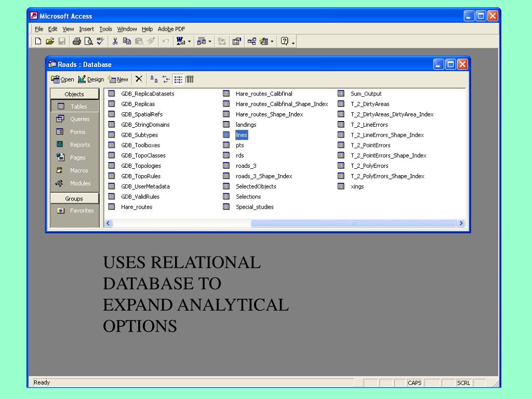Select the 'Special_studies' table
Screen dimensions: 532x399
255,207
